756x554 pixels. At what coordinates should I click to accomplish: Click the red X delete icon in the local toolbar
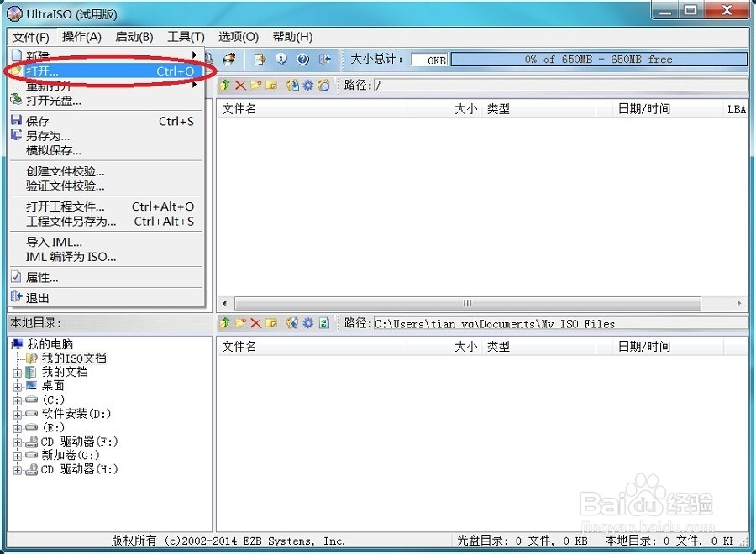click(x=256, y=323)
